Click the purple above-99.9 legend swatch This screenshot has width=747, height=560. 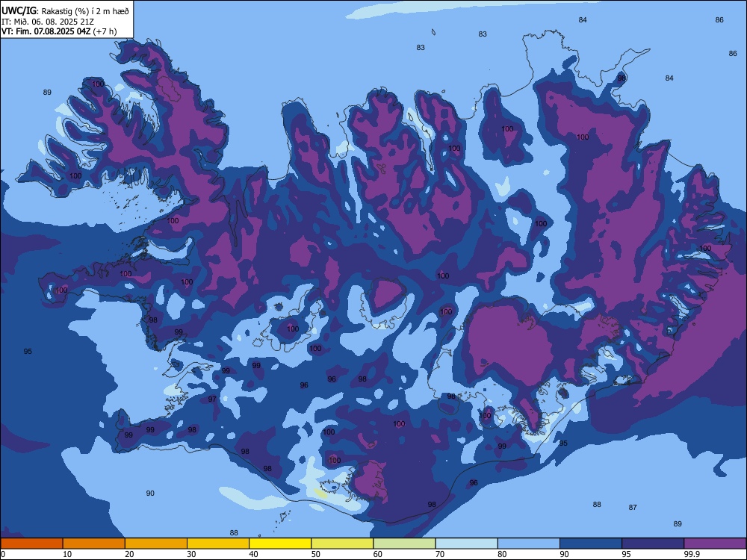pyautogui.click(x=715, y=544)
